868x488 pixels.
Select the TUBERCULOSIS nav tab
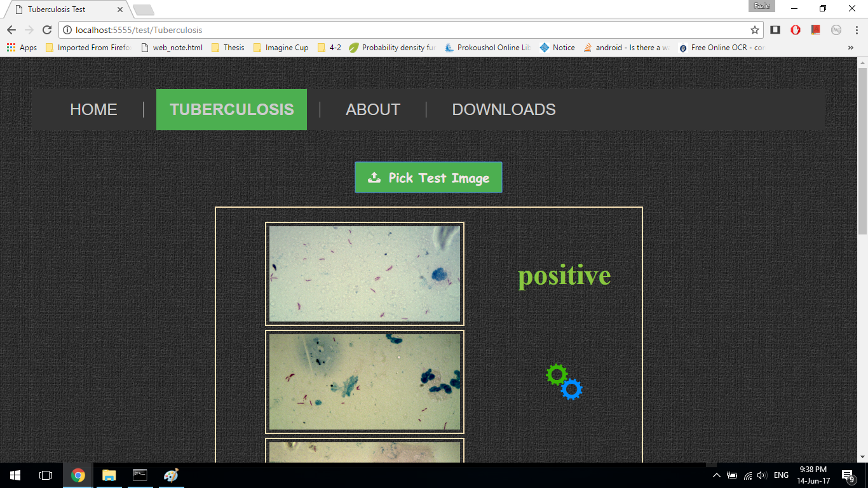pos(231,109)
